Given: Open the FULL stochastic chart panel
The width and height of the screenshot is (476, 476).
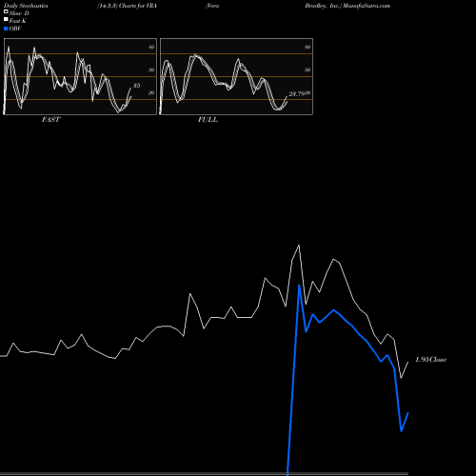Looking at the screenshot, I should click(236, 76).
